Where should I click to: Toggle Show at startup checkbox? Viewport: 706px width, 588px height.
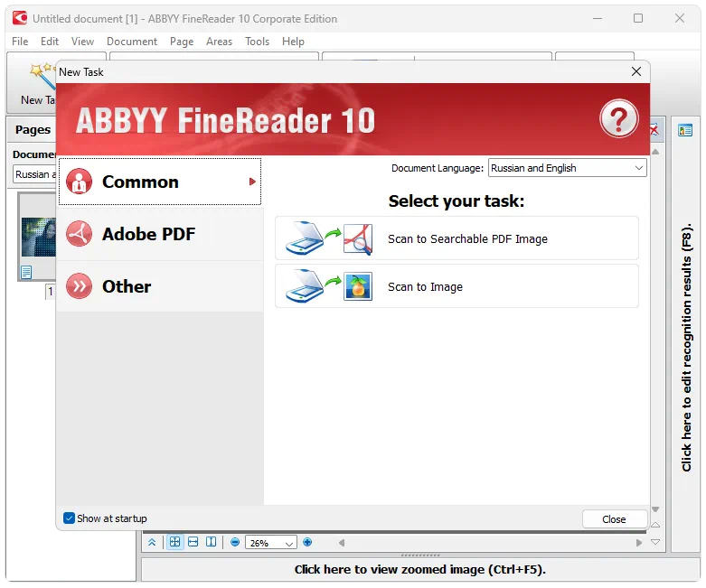click(69, 518)
